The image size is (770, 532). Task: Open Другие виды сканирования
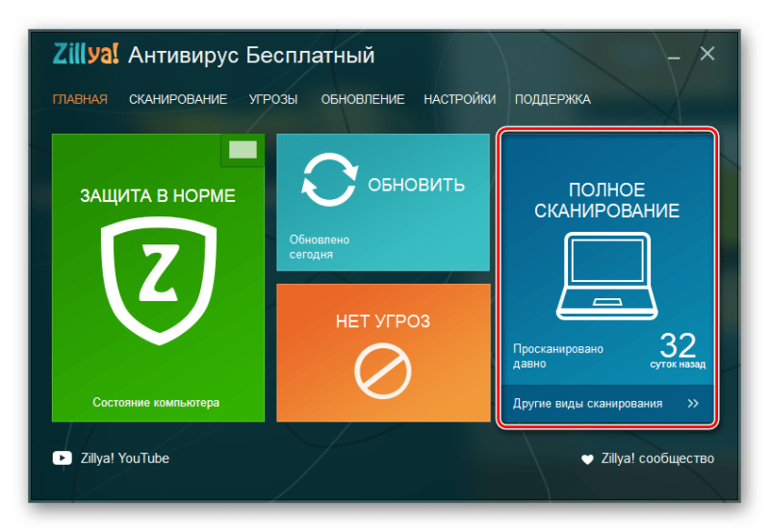pyautogui.click(x=587, y=403)
